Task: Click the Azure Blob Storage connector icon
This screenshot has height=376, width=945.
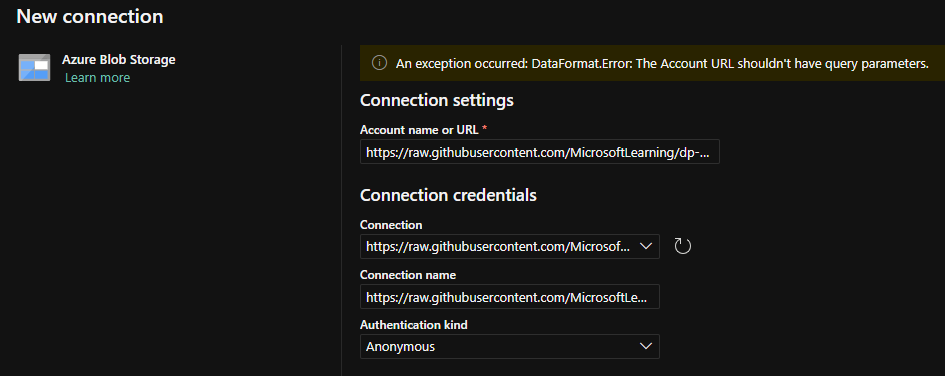Action: tap(34, 67)
